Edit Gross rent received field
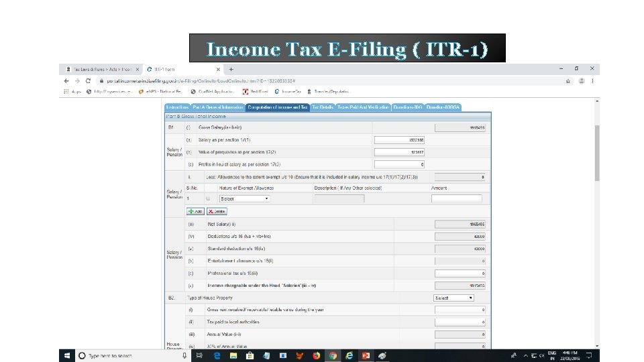This screenshot has width=644, height=362. (460, 310)
